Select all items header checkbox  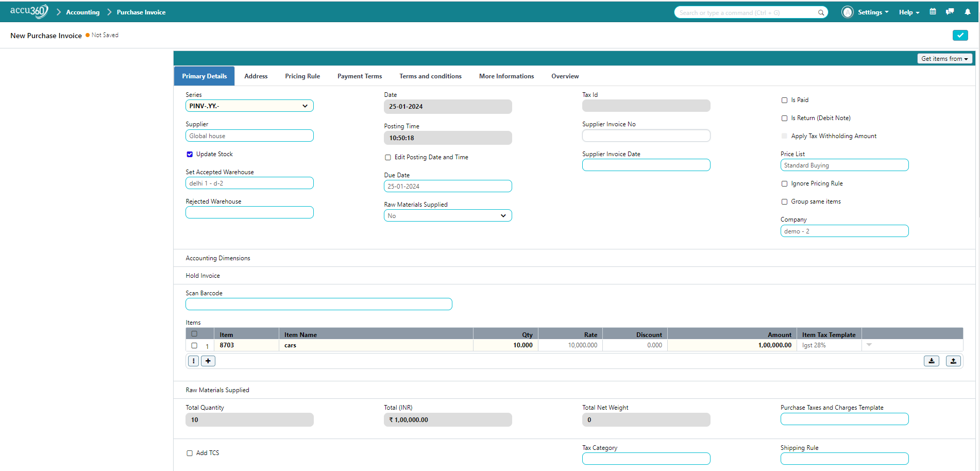[194, 334]
